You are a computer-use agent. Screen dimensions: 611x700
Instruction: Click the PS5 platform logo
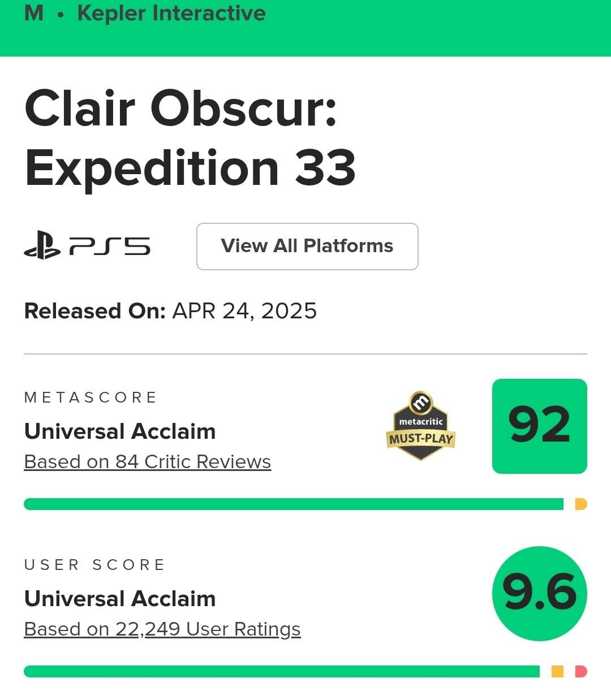coord(87,246)
